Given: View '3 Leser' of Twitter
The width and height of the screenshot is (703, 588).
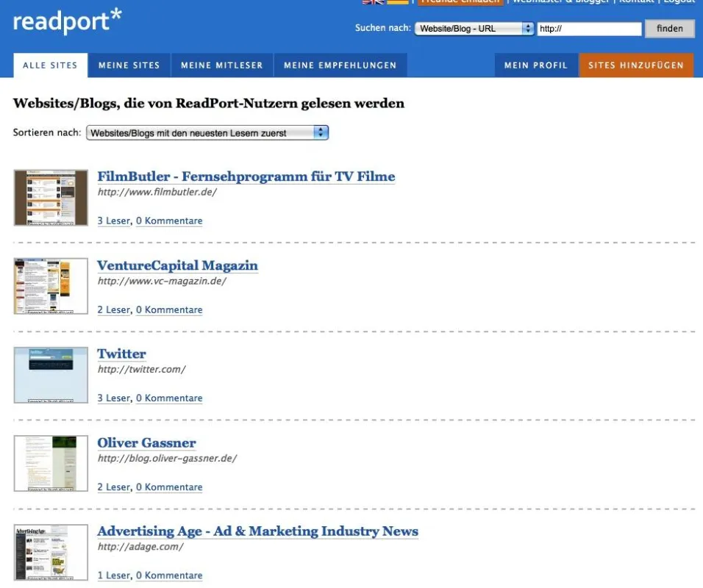Looking at the screenshot, I should (113, 398).
